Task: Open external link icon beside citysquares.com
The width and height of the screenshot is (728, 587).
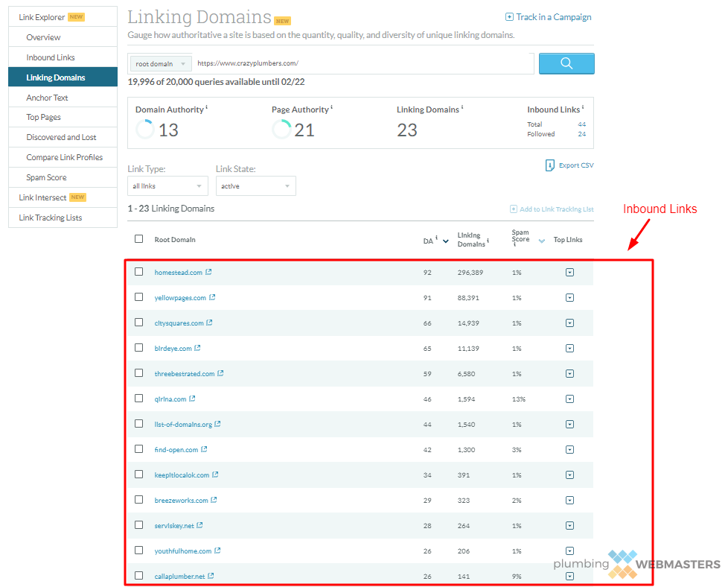Action: pos(209,323)
